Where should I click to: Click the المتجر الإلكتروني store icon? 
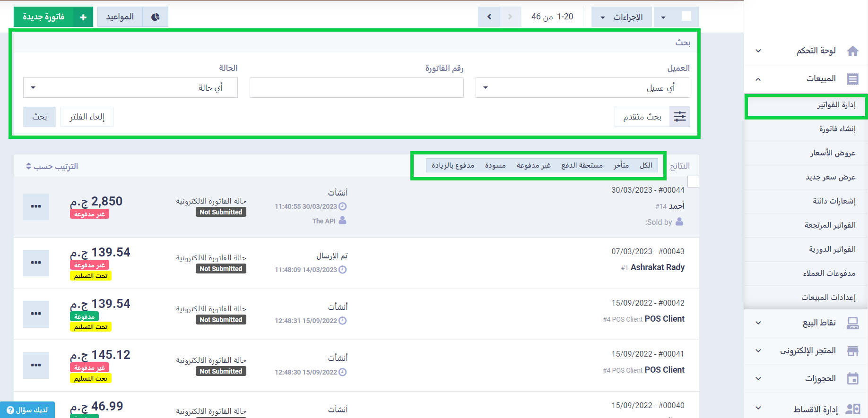pos(852,351)
